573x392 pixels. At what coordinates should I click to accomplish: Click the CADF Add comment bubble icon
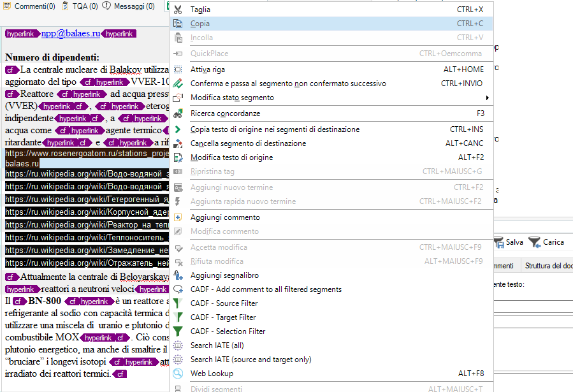point(178,289)
